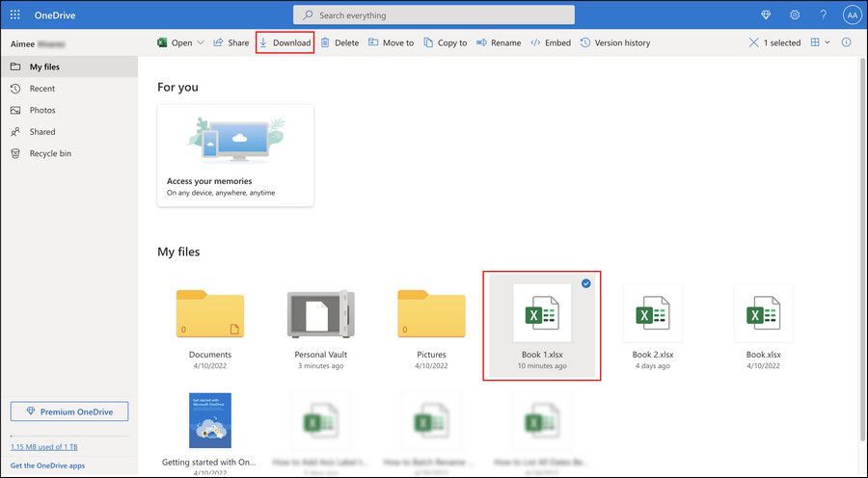Delete the selected file

339,42
